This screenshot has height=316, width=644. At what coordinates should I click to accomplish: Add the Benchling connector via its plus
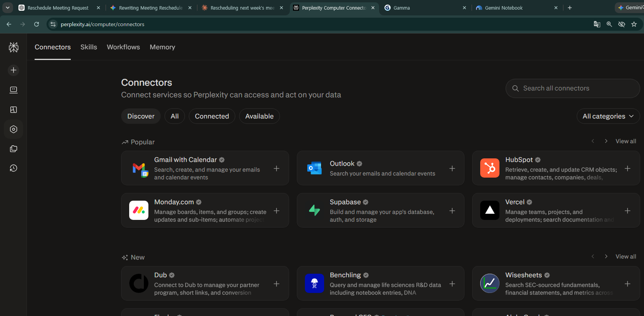point(452,284)
